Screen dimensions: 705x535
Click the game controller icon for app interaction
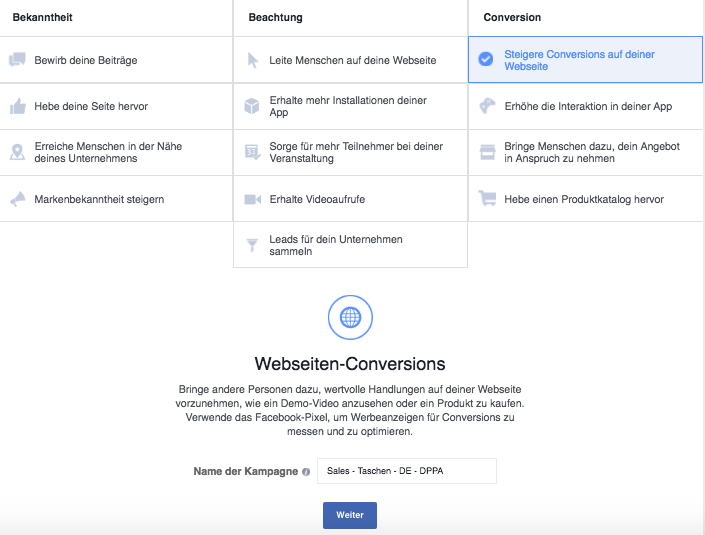(487, 106)
